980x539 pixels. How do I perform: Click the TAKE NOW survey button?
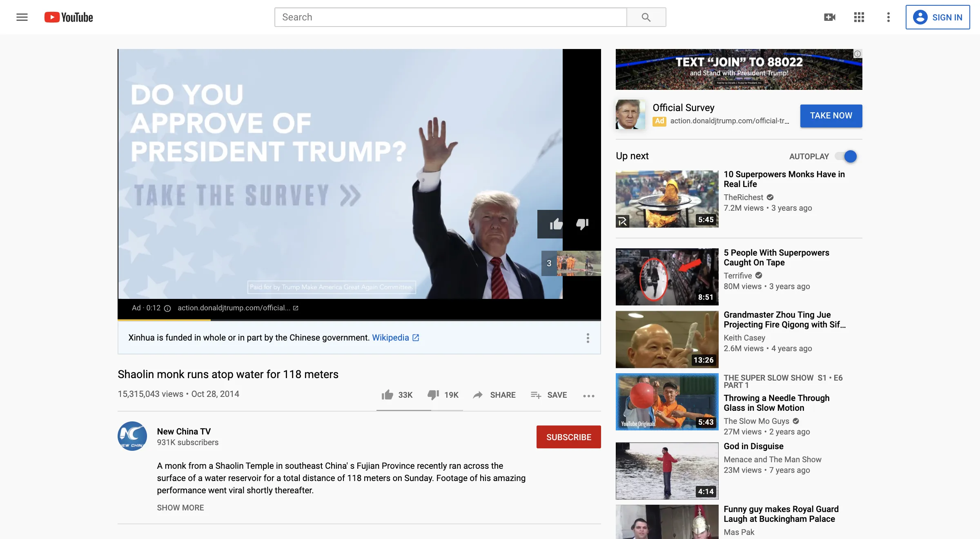(831, 116)
